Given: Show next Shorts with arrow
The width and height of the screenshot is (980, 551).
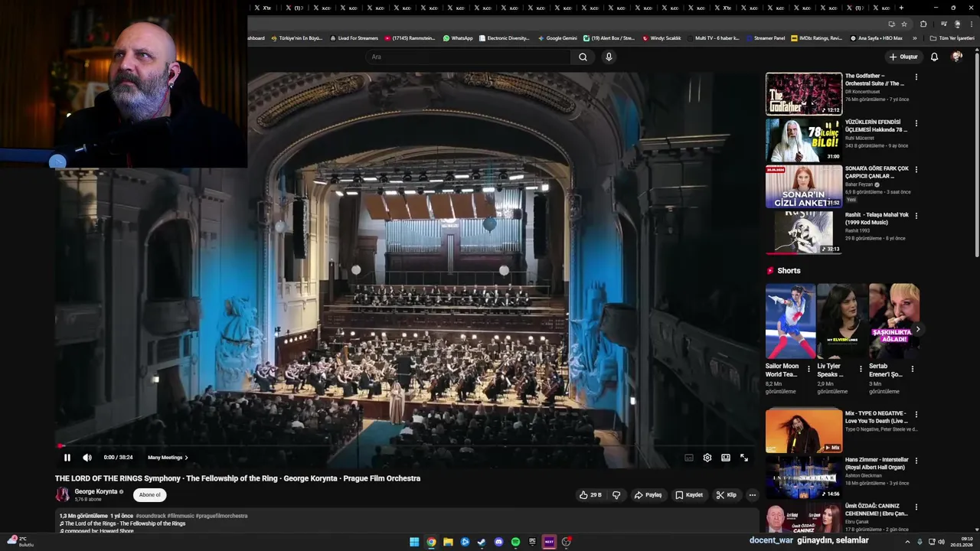Looking at the screenshot, I should click(x=917, y=329).
